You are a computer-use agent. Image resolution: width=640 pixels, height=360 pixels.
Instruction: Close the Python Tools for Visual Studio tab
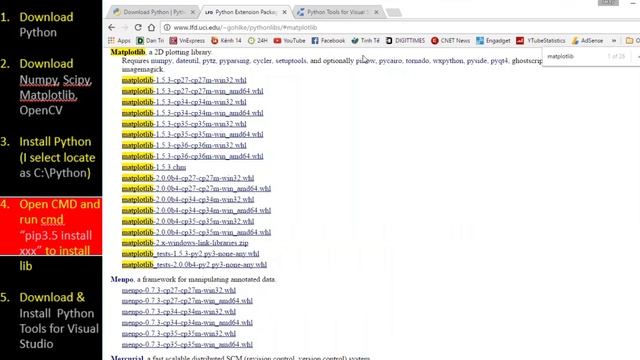pyautogui.click(x=376, y=12)
